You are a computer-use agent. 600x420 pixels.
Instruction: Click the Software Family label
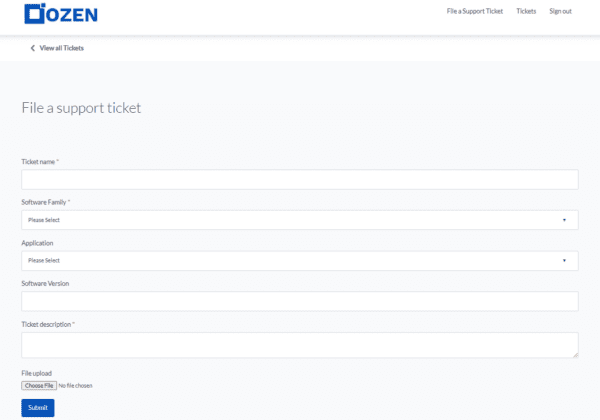pos(44,202)
